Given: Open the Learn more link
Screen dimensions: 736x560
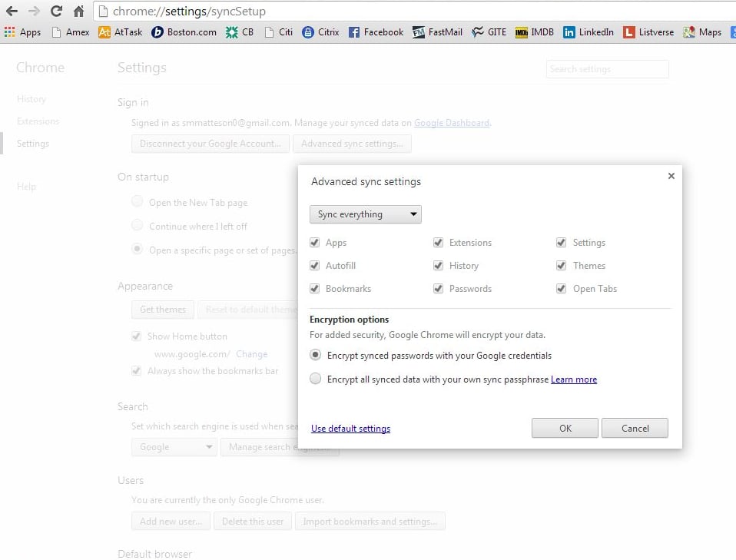Looking at the screenshot, I should (574, 379).
